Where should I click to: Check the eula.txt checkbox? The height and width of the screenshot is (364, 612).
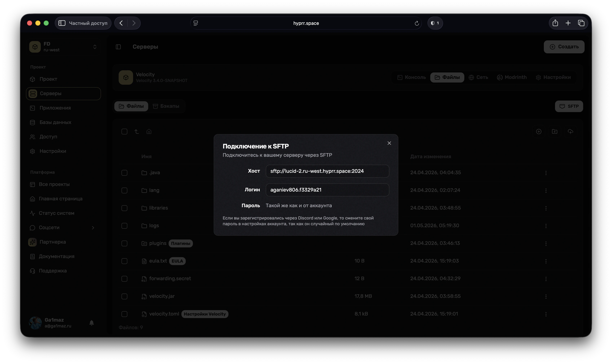click(124, 261)
